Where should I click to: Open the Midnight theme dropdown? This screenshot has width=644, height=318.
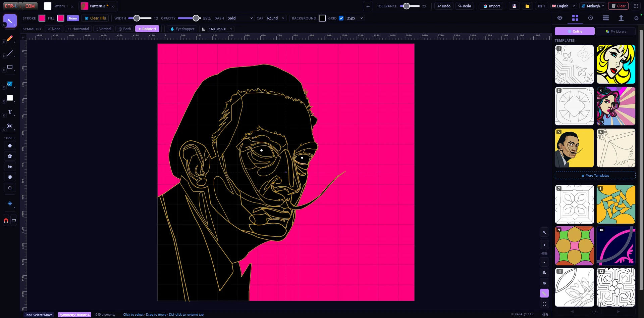(593, 6)
